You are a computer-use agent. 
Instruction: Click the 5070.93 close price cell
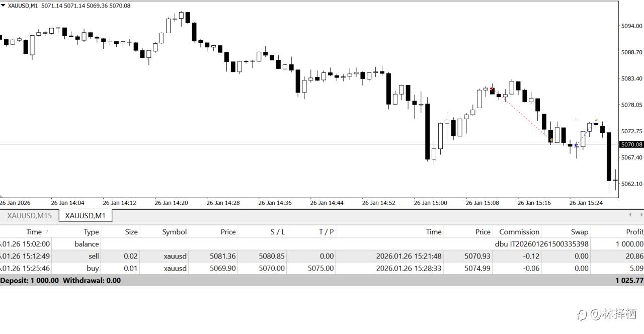477,256
